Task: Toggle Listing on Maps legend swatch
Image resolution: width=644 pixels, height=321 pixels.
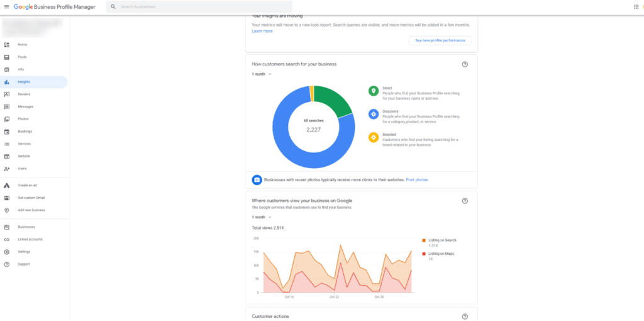Action: pyautogui.click(x=425, y=254)
